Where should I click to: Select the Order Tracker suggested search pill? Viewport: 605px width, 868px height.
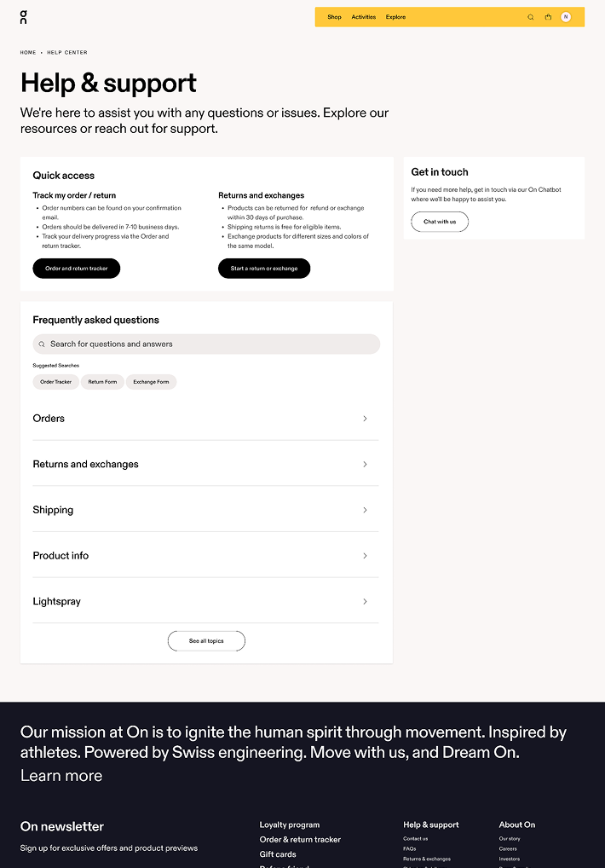coord(55,381)
